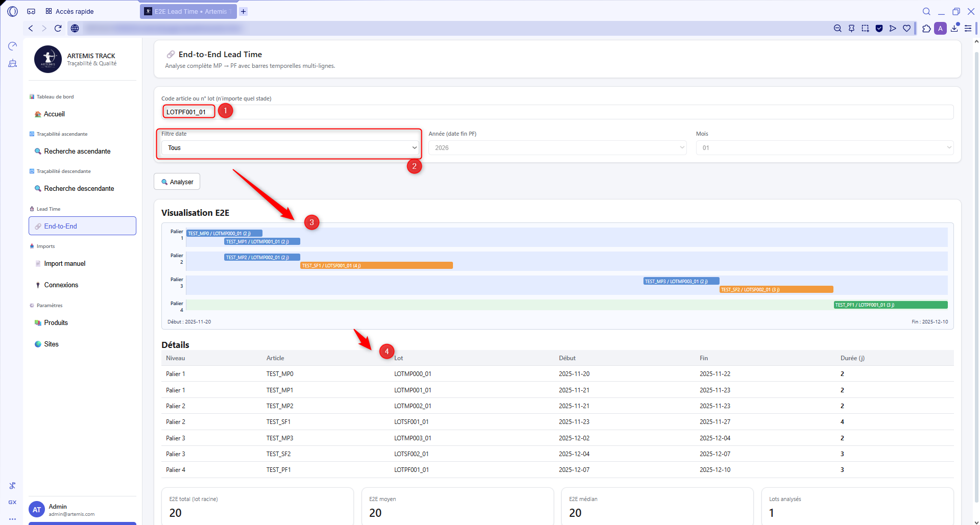The width and height of the screenshot is (980, 525).
Task: Open the browser extensions cube icon
Action: 926,29
